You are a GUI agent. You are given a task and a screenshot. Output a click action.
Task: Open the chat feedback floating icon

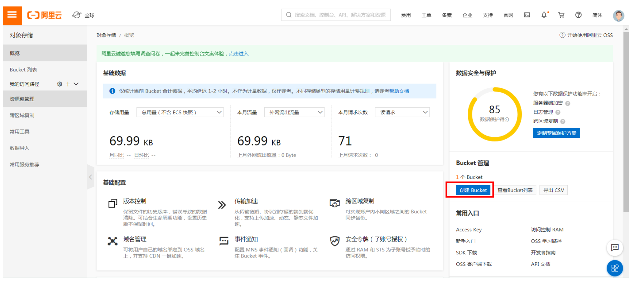click(615, 248)
